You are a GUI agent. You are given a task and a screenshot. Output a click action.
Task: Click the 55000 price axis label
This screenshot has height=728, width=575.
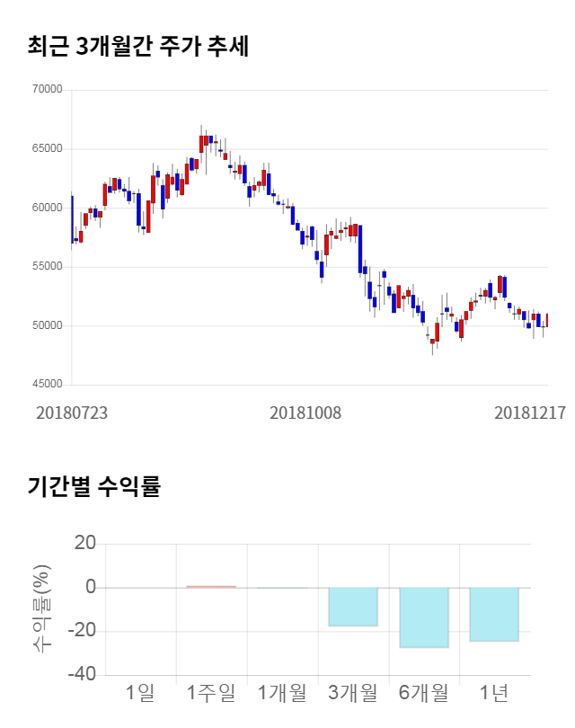[x=46, y=267]
